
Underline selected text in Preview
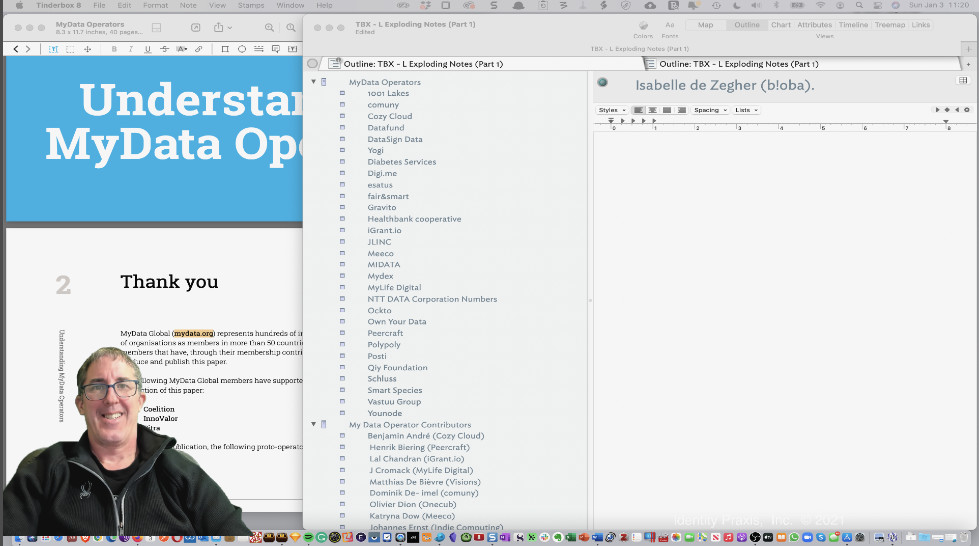coord(147,49)
